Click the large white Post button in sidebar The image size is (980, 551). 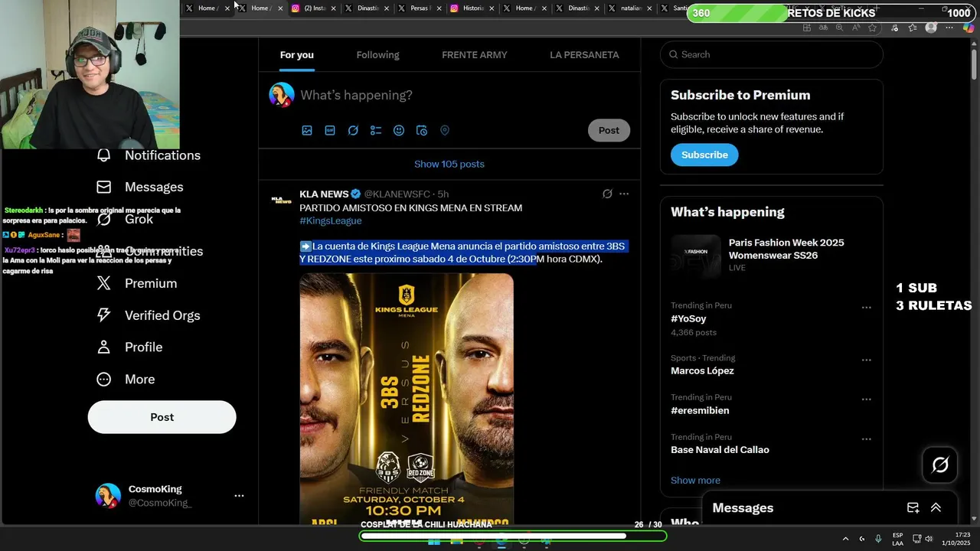point(162,417)
